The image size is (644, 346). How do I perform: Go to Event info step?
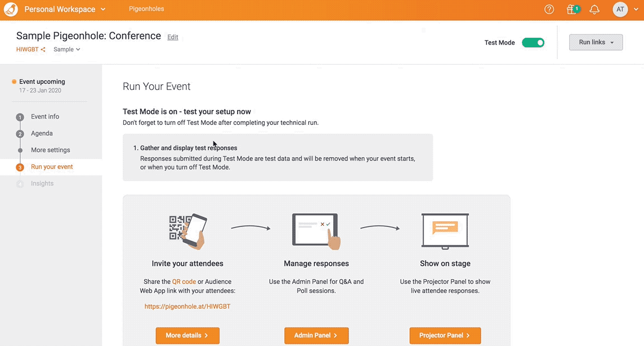[x=45, y=116]
